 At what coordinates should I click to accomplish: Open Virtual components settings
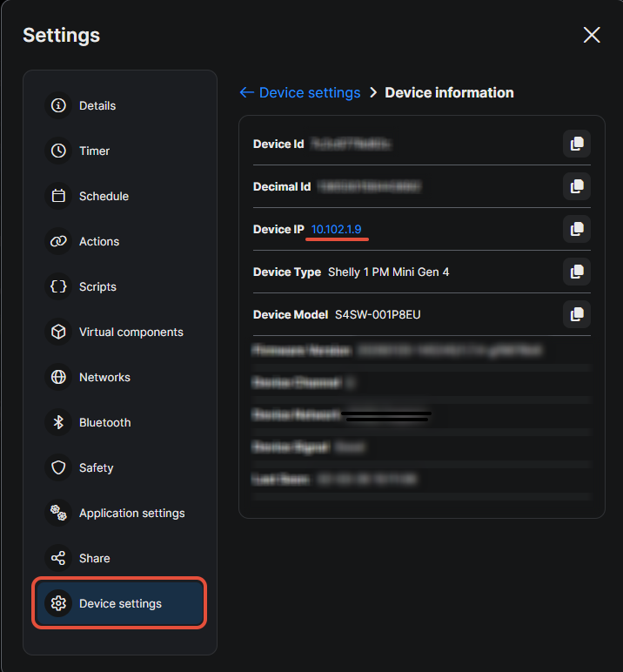(131, 332)
